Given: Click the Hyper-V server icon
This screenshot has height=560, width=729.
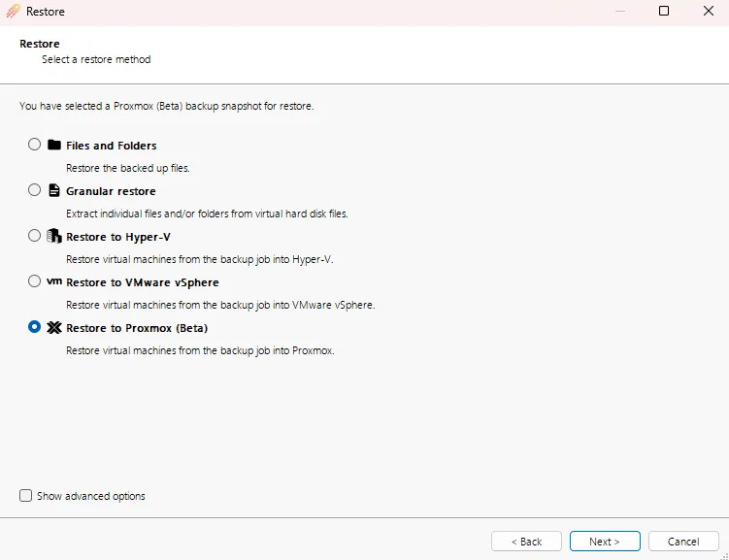Looking at the screenshot, I should tap(54, 236).
